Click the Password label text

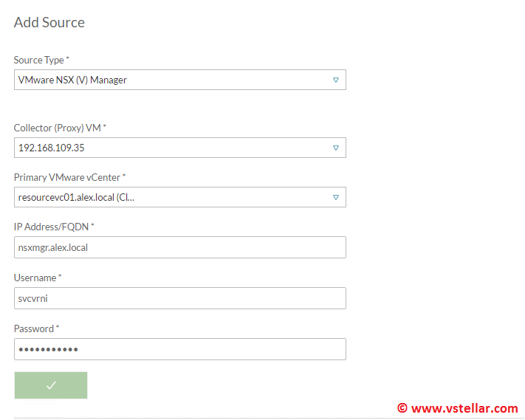(x=36, y=328)
